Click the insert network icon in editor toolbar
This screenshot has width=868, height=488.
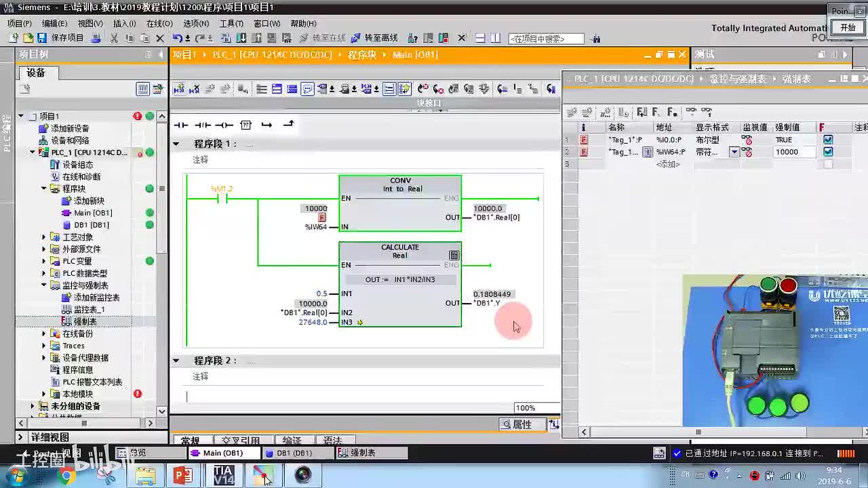(x=179, y=89)
